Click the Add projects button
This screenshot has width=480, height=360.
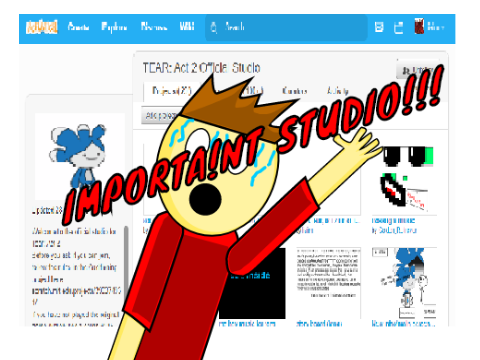point(160,115)
